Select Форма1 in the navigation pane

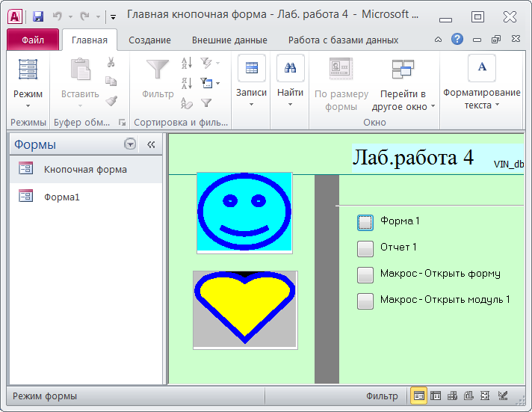click(x=61, y=197)
